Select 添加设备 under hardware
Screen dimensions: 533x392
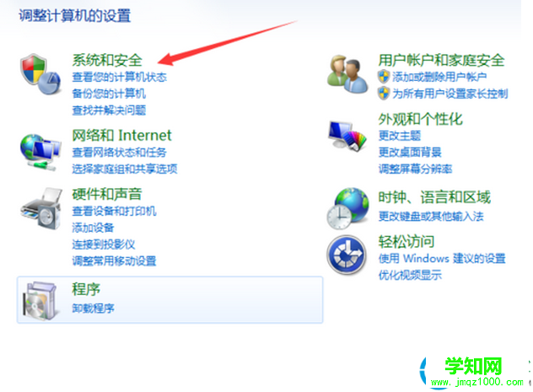click(x=93, y=228)
